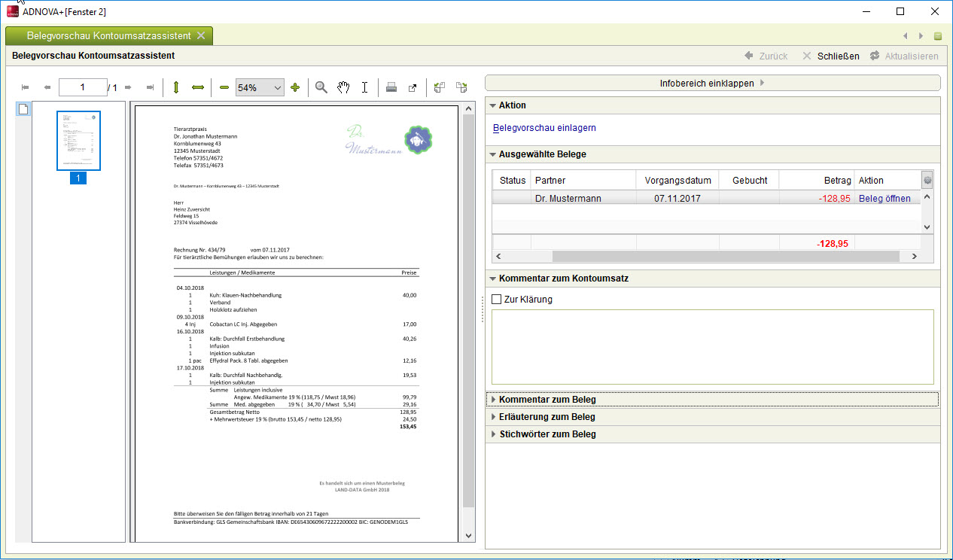This screenshot has height=560, width=953.
Task: Expand the Stichwörter zum Beleg section
Action: [547, 434]
